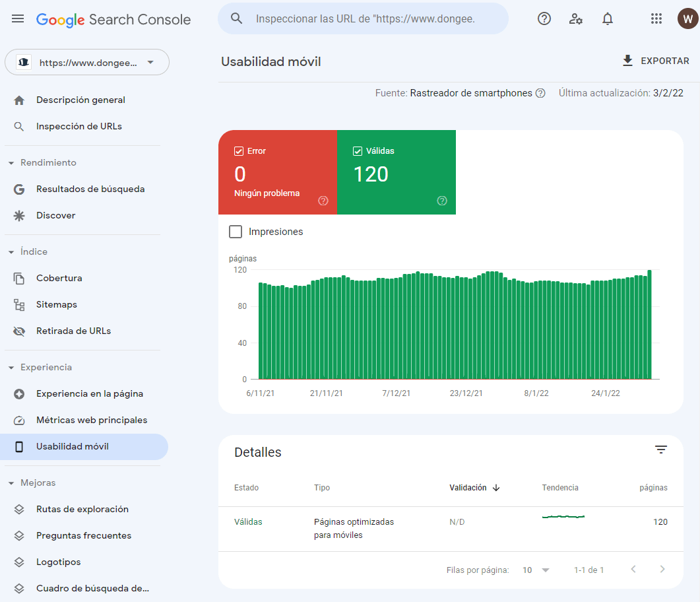Click the EXPORTAR button
Viewport: 700px width, 602px height.
(656, 61)
